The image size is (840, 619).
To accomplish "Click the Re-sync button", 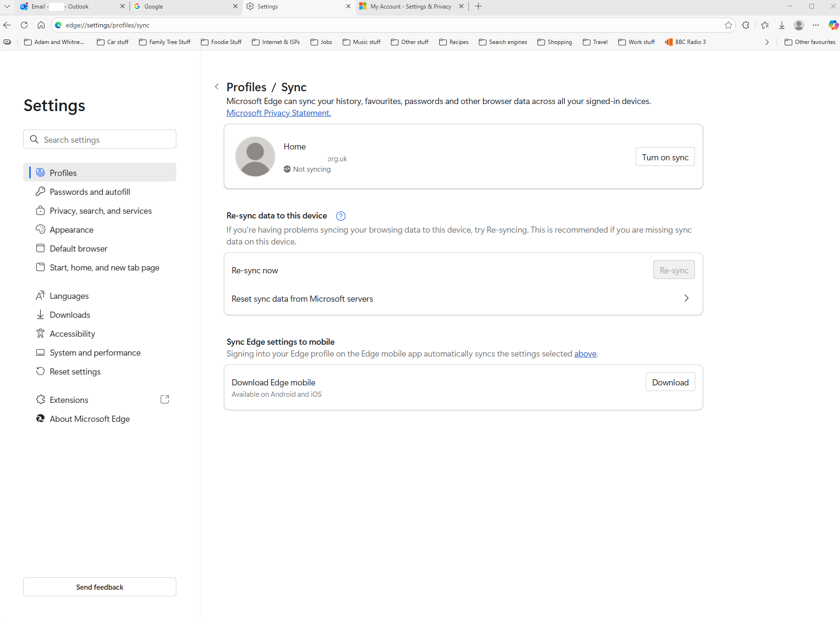I will [674, 270].
